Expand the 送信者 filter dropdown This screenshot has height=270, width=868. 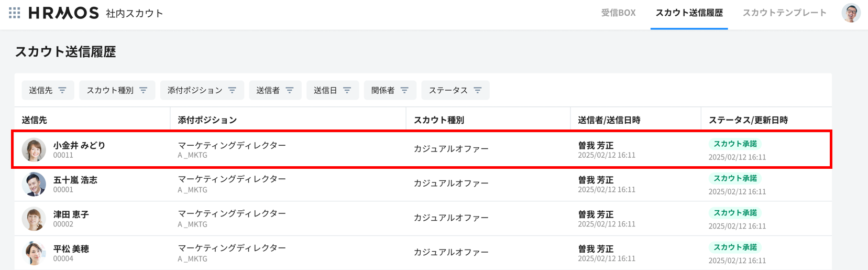pos(274,90)
